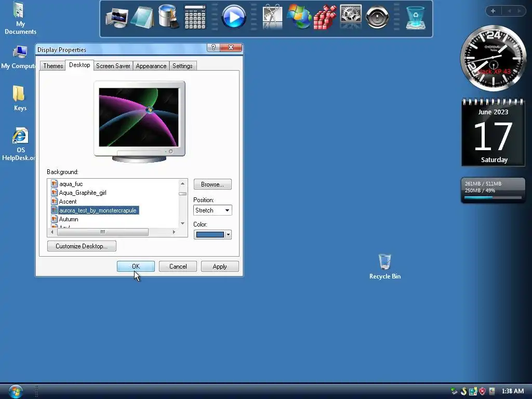532x399 pixels.
Task: Open the paint bucket icon in the dock
Action: pyautogui.click(x=168, y=16)
